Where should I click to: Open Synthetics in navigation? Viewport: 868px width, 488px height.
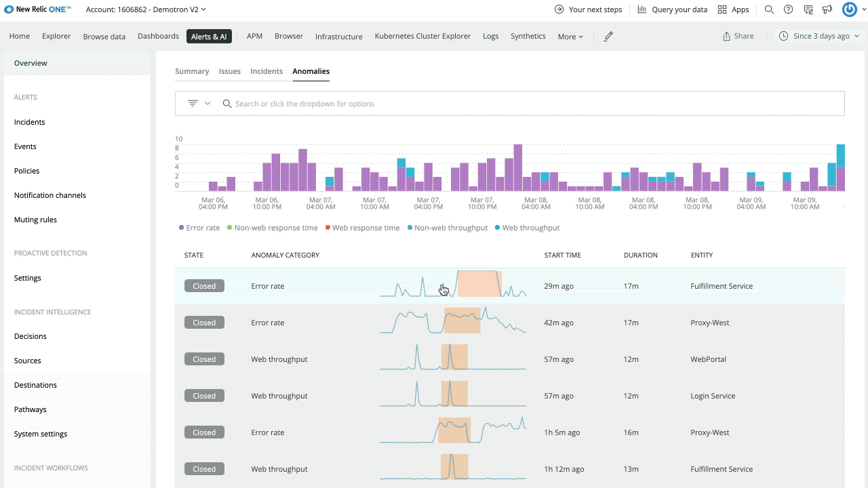pos(528,36)
